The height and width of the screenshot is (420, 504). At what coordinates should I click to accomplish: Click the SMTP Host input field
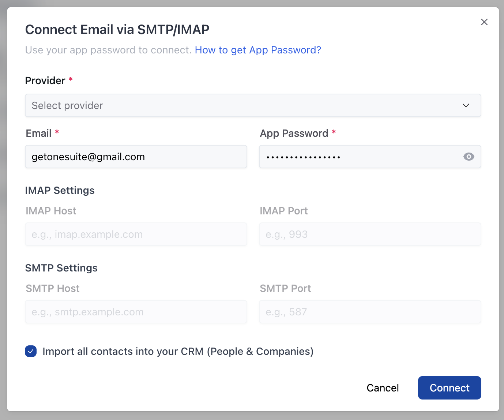tap(136, 312)
